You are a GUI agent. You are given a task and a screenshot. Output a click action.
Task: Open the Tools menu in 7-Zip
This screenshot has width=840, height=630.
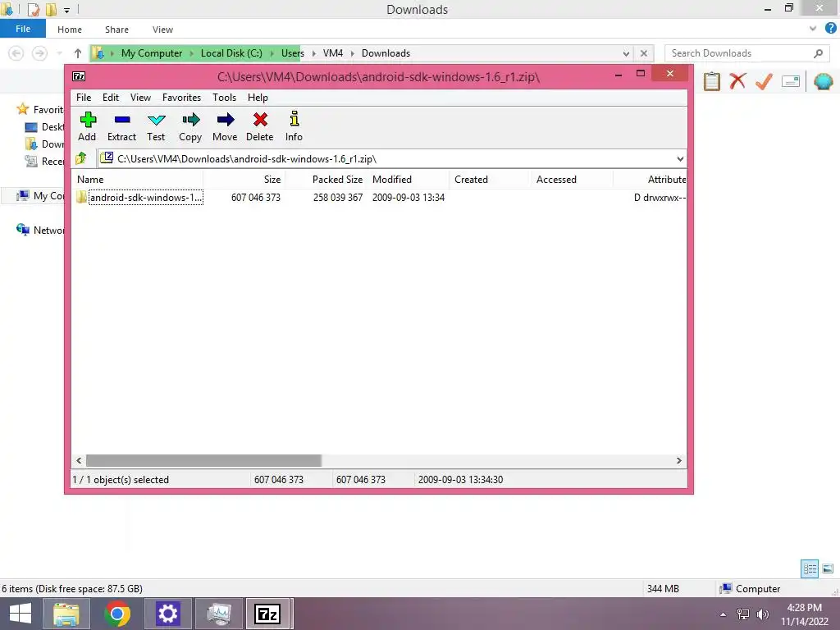(x=224, y=98)
